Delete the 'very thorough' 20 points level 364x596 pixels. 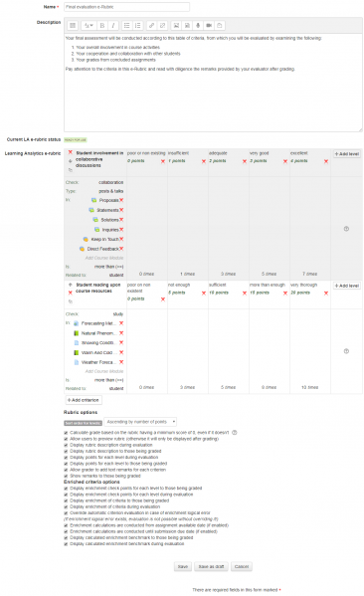coord(326,294)
